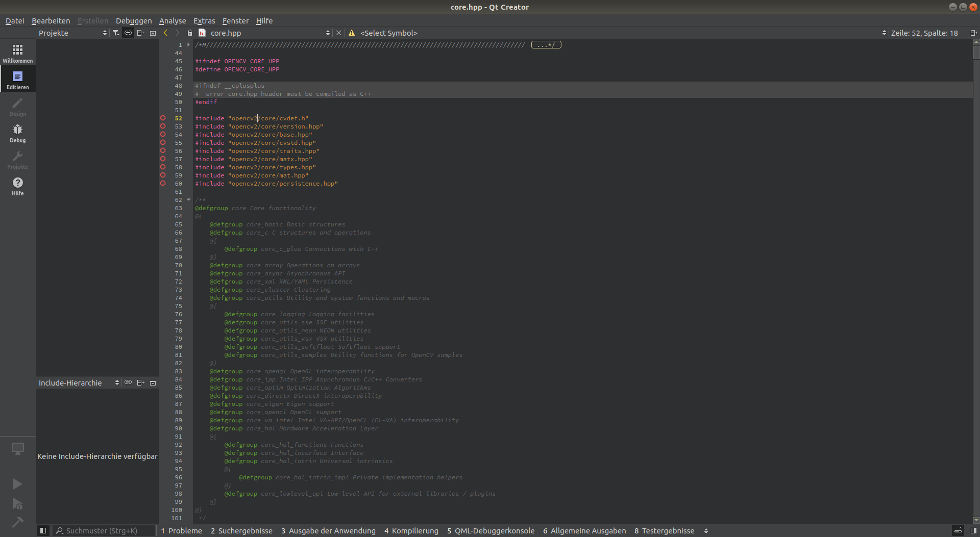
Task: Click the Run play button
Action: coord(18,483)
